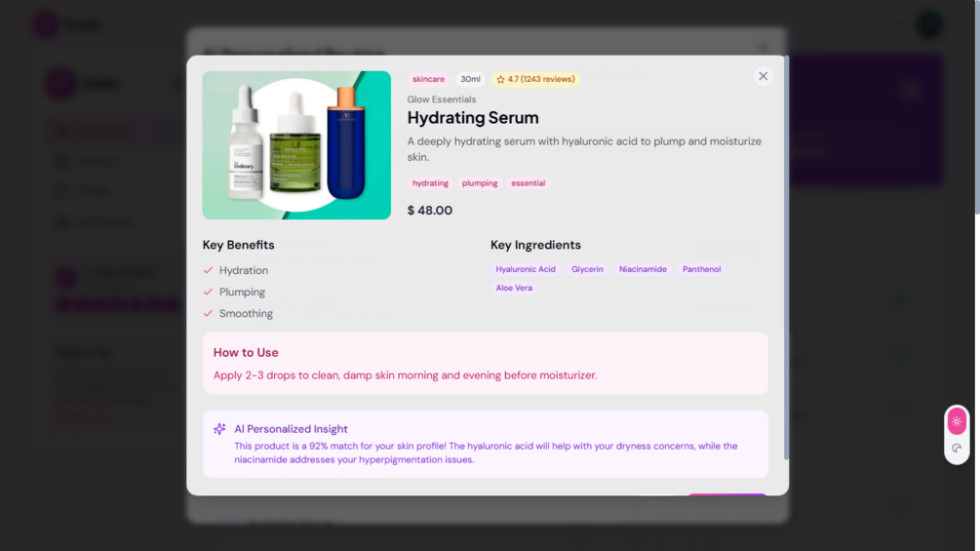Select the Panthenol ingredient chip
This screenshot has width=980, height=551.
point(701,269)
